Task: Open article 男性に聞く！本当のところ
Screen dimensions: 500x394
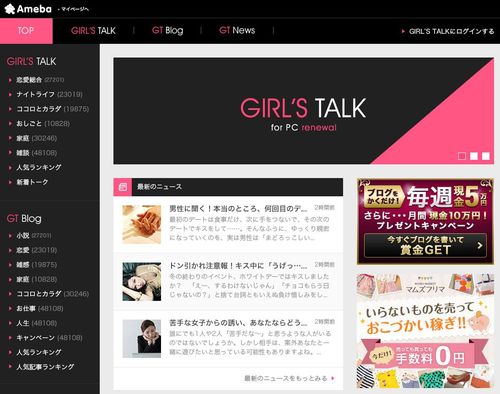Action: 238,209
